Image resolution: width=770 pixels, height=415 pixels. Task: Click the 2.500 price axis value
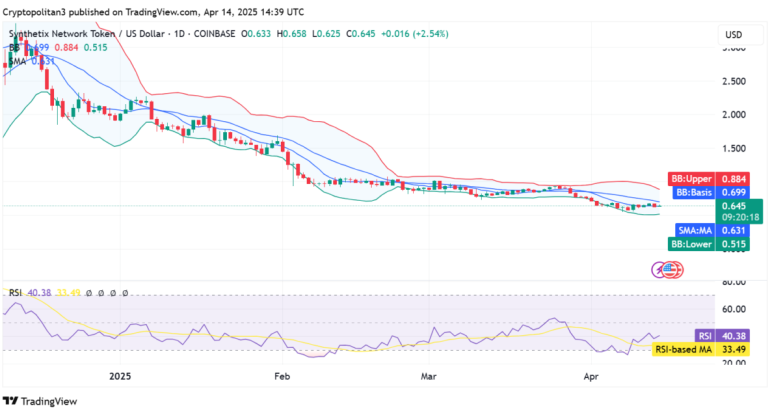(x=734, y=81)
